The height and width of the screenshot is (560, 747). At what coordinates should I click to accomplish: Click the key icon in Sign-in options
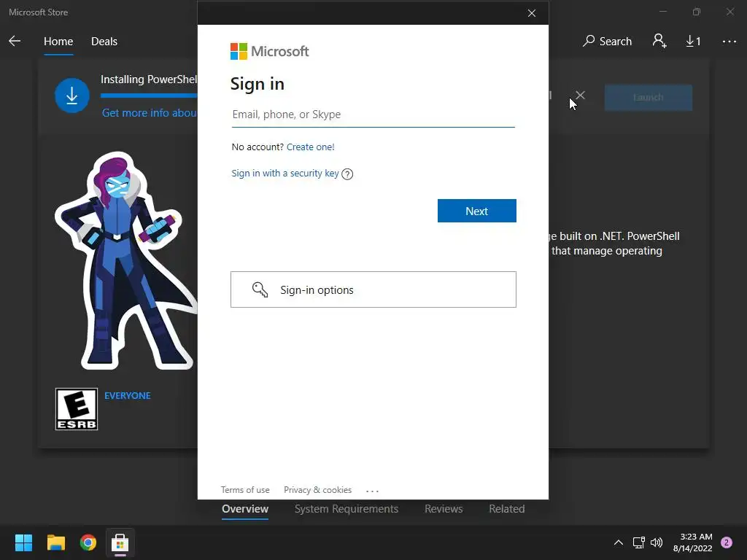pyautogui.click(x=260, y=289)
